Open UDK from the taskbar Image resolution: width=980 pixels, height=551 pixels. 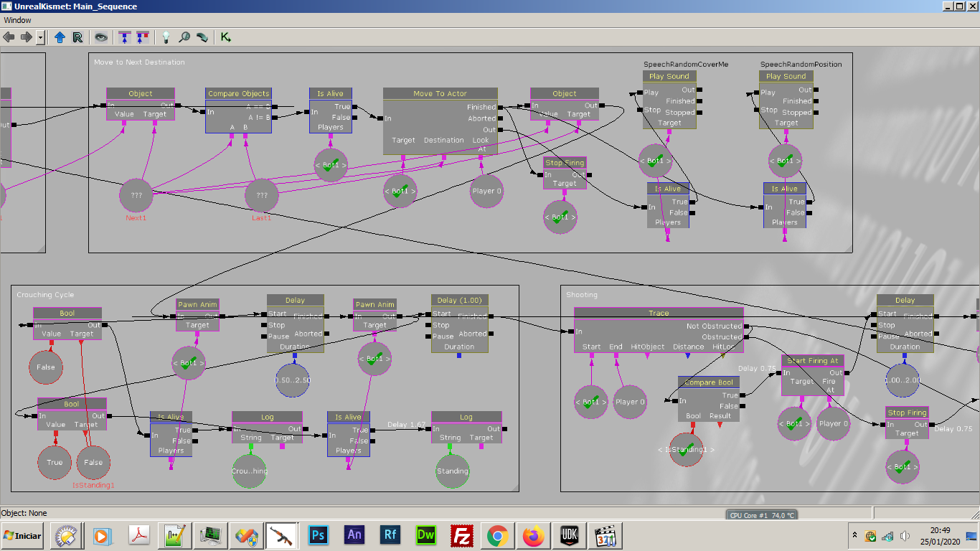click(x=569, y=536)
